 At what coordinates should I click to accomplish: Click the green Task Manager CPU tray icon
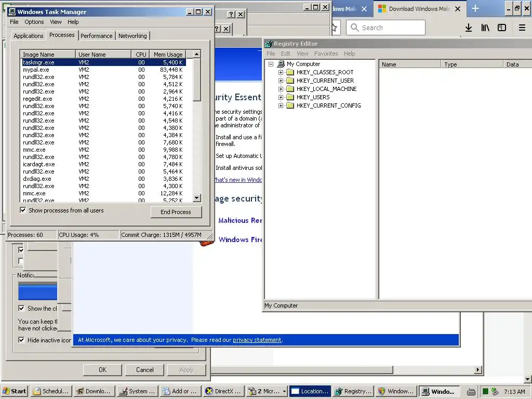pos(486,392)
